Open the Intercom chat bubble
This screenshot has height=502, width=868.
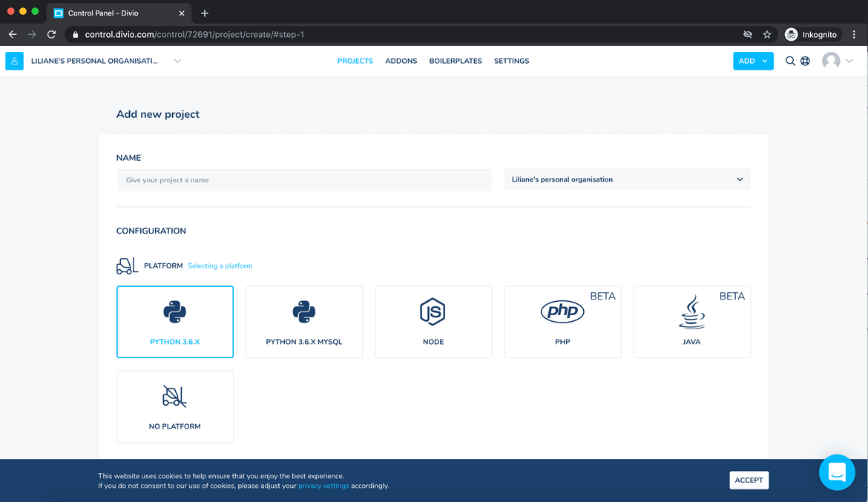(x=837, y=472)
